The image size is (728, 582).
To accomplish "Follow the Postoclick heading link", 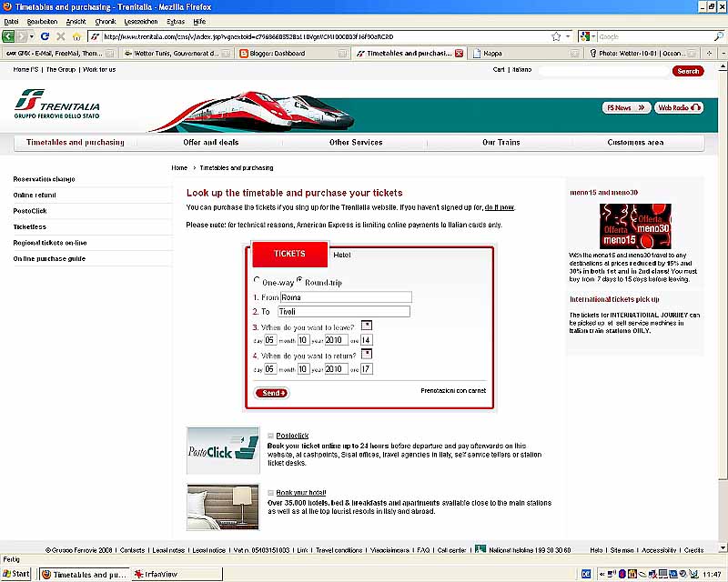I will (292, 436).
